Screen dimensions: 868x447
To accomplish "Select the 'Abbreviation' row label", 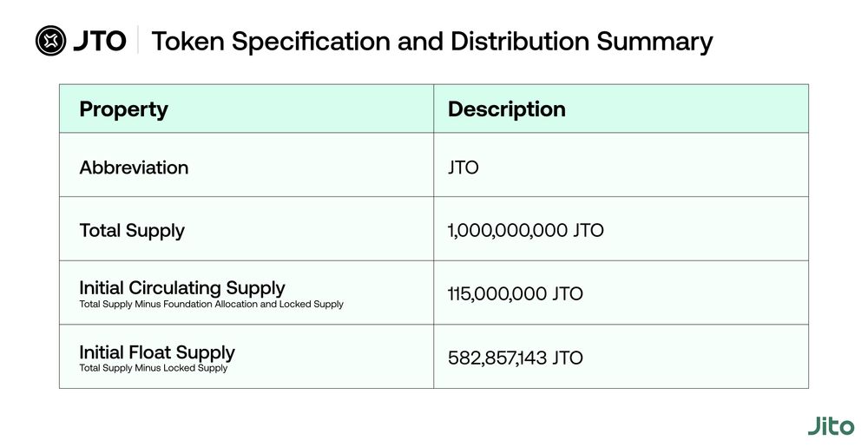I will tap(134, 168).
